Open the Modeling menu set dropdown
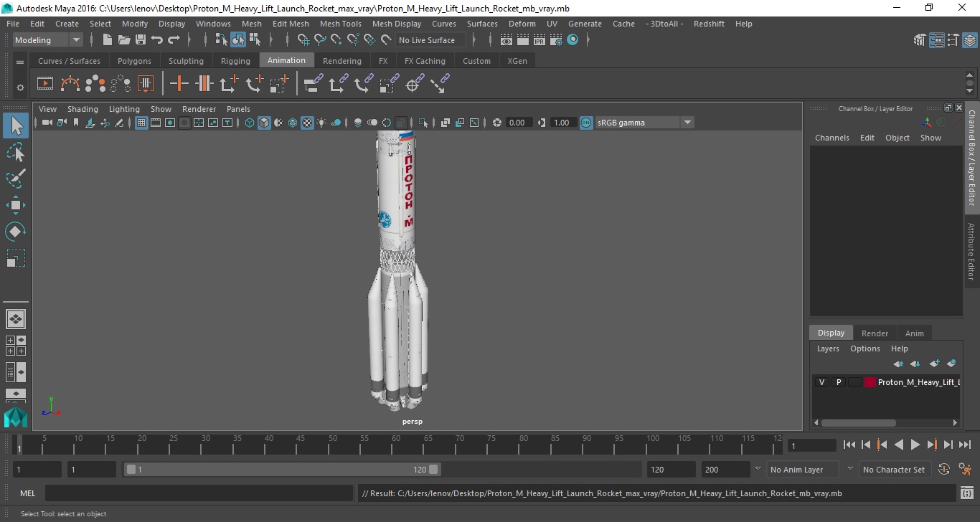 click(48, 40)
